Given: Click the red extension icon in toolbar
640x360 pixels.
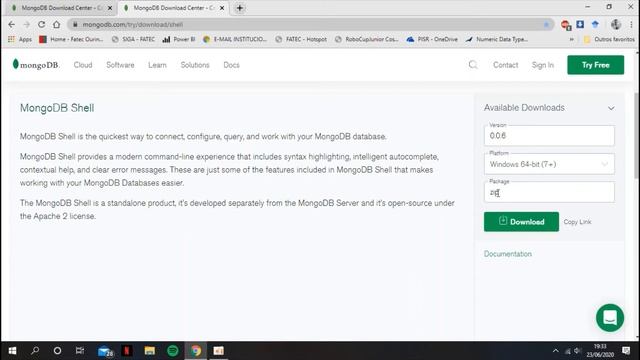Looking at the screenshot, I should point(566,25).
